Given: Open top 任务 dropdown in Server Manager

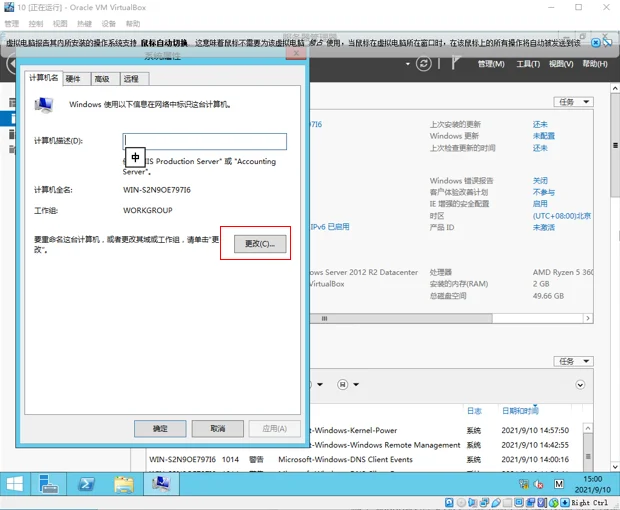Looking at the screenshot, I should click(x=573, y=102).
